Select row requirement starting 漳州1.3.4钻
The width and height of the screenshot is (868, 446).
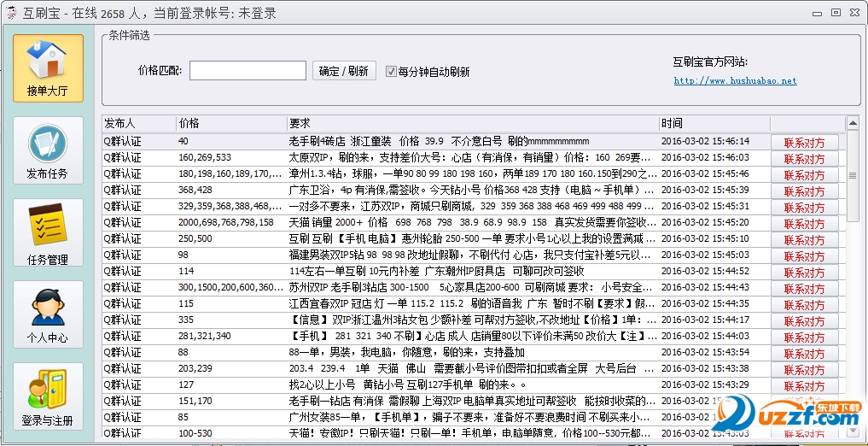point(472,173)
